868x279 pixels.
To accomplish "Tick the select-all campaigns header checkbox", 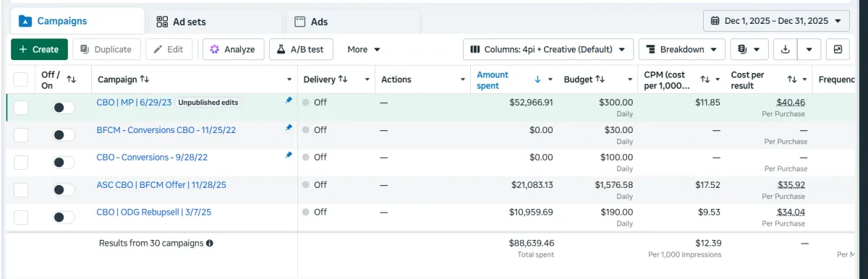I will [20, 80].
